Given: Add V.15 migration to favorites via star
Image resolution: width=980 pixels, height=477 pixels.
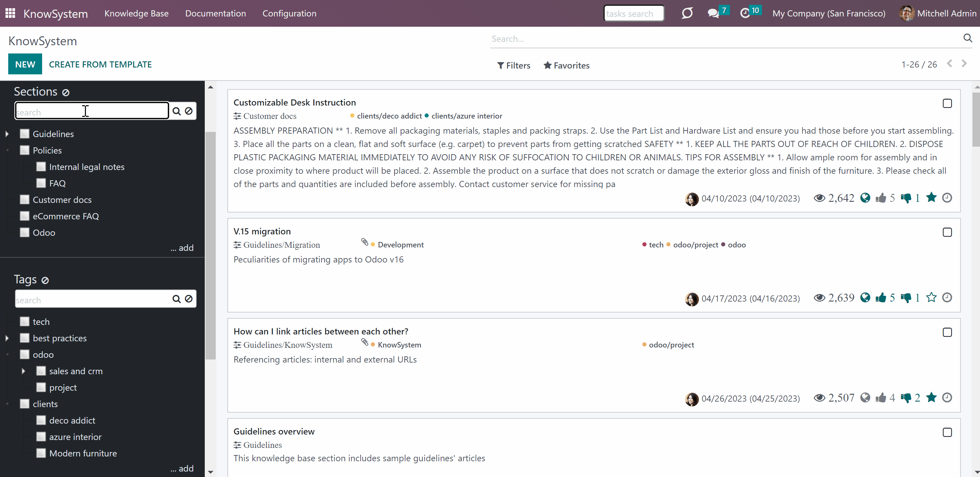Looking at the screenshot, I should [x=931, y=297].
